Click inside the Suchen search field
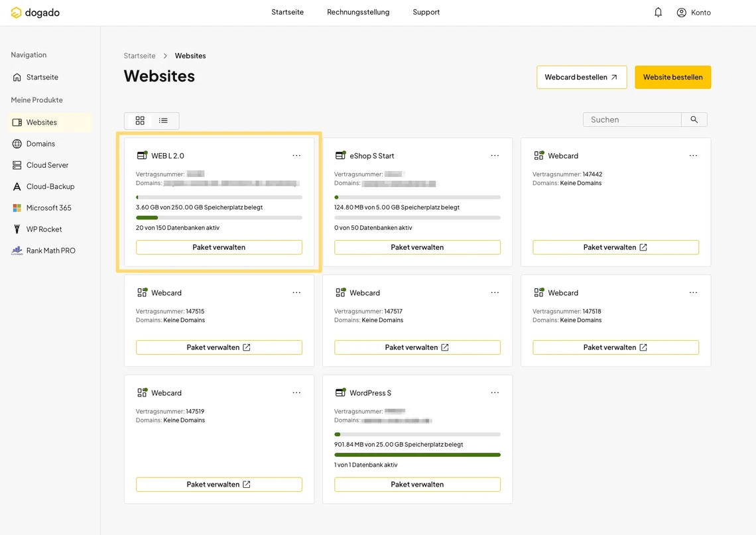The width and height of the screenshot is (756, 535). click(x=630, y=119)
